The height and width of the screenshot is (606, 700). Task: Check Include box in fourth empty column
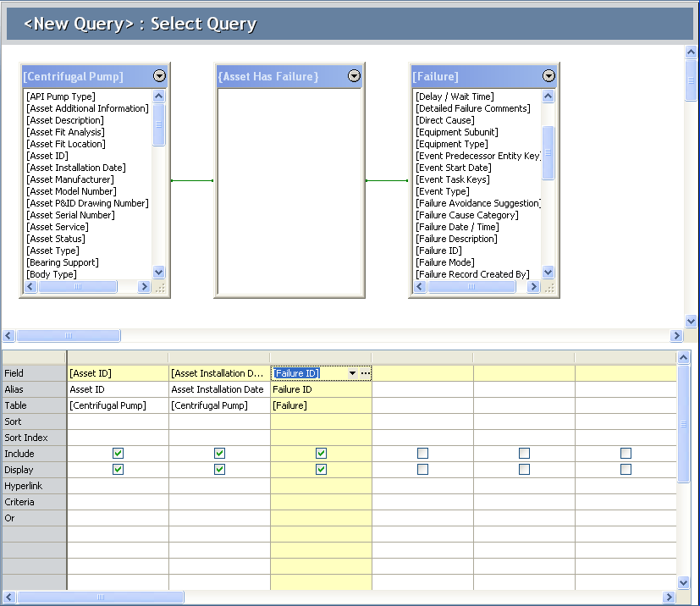click(422, 454)
